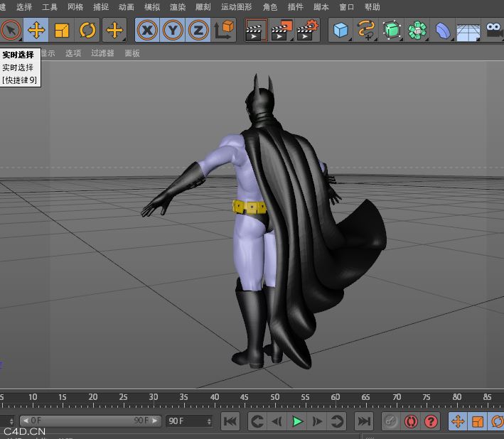Click the last-used tool plus icon
Viewport: 504px width, 439px height.
(114, 31)
